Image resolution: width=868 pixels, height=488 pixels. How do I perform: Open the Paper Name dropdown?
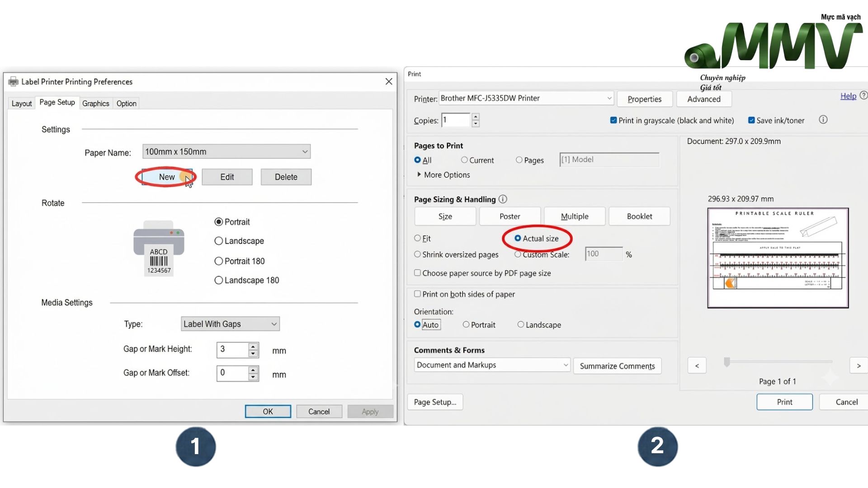[x=226, y=151]
